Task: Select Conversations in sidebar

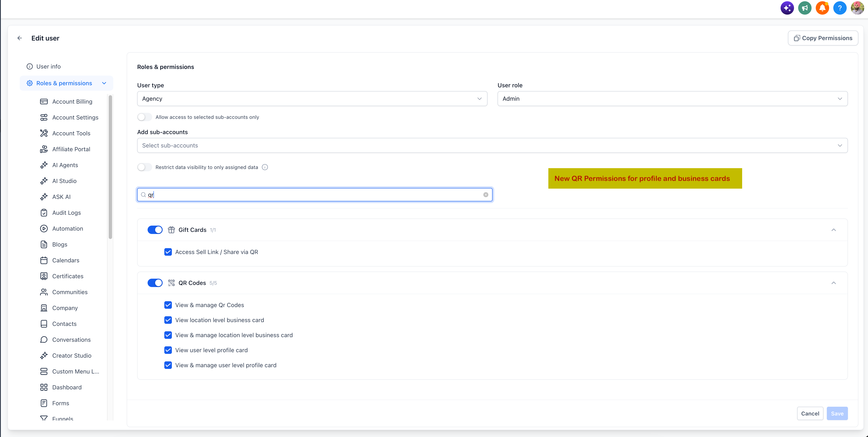Action: 71,340
